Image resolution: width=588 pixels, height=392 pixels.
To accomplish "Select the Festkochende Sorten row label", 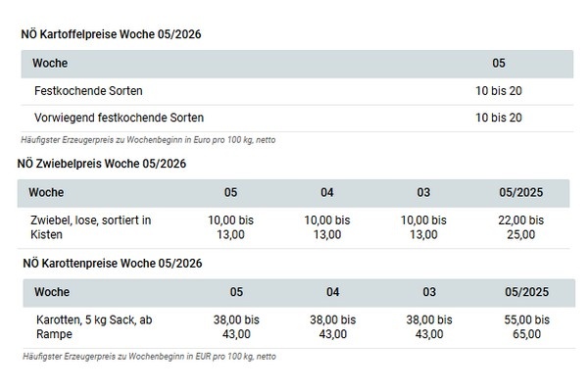I will (87, 91).
